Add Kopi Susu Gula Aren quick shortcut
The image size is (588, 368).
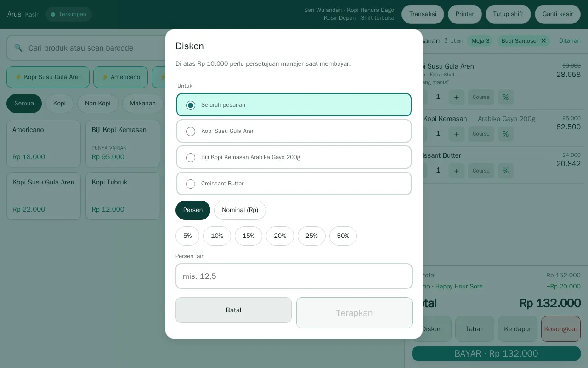(x=48, y=77)
